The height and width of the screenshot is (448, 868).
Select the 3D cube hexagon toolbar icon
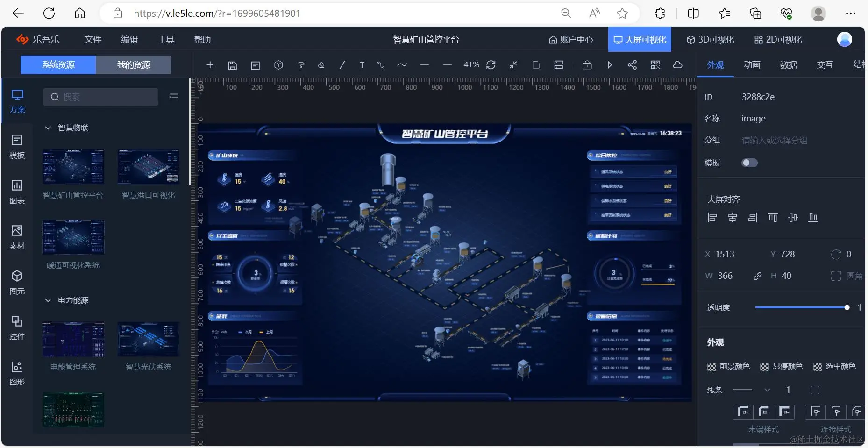278,65
